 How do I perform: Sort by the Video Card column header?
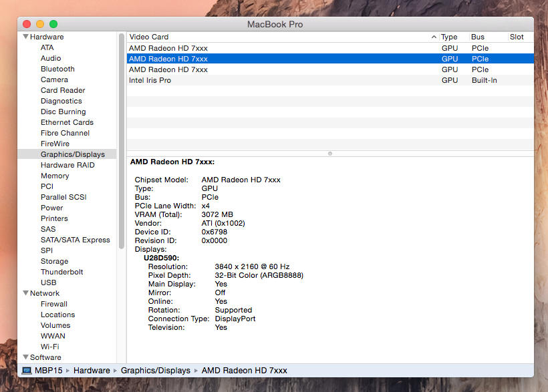tap(283, 37)
